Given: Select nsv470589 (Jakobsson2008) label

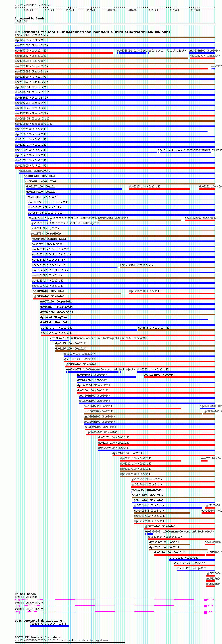Looking at the screenshot, I should tap(34, 124).
